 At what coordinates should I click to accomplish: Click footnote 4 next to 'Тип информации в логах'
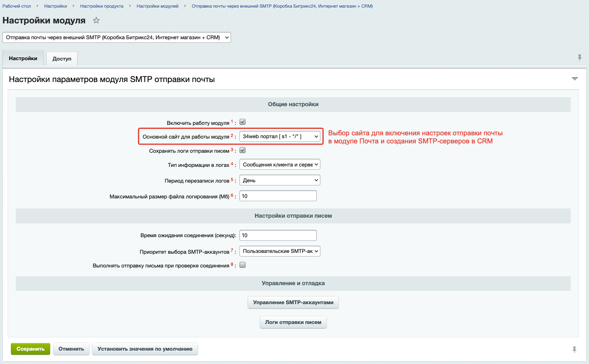click(232, 164)
